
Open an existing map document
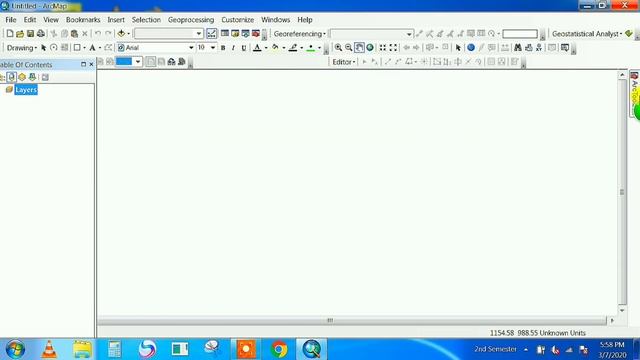pos(20,34)
